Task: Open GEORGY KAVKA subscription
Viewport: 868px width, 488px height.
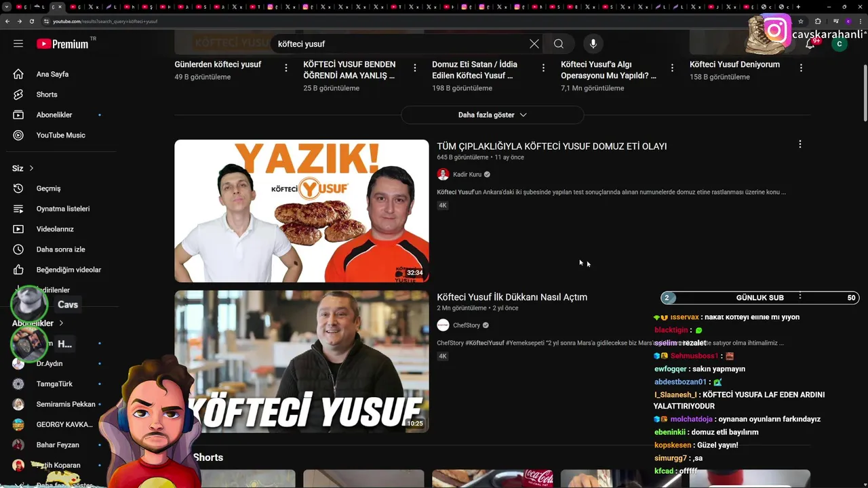Action: [64, 424]
